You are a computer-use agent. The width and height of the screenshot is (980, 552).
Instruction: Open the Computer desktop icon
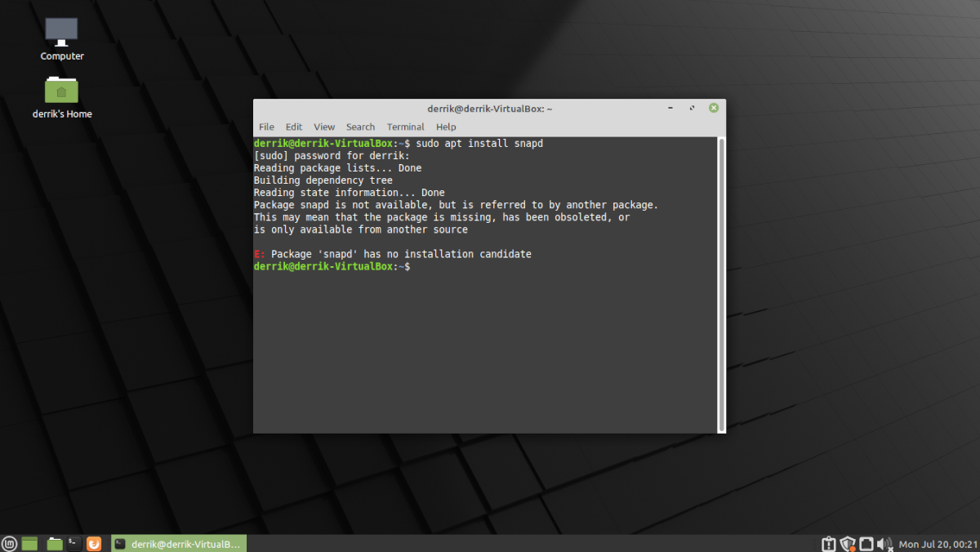62,39
